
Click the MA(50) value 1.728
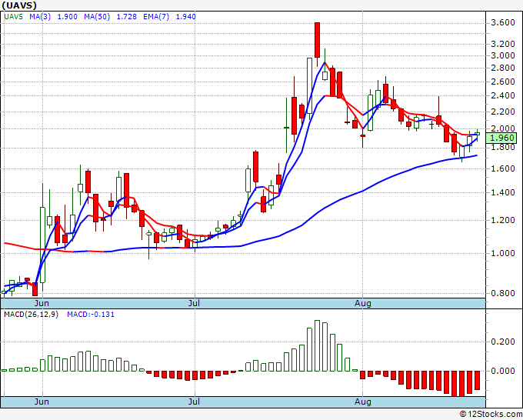coord(126,17)
